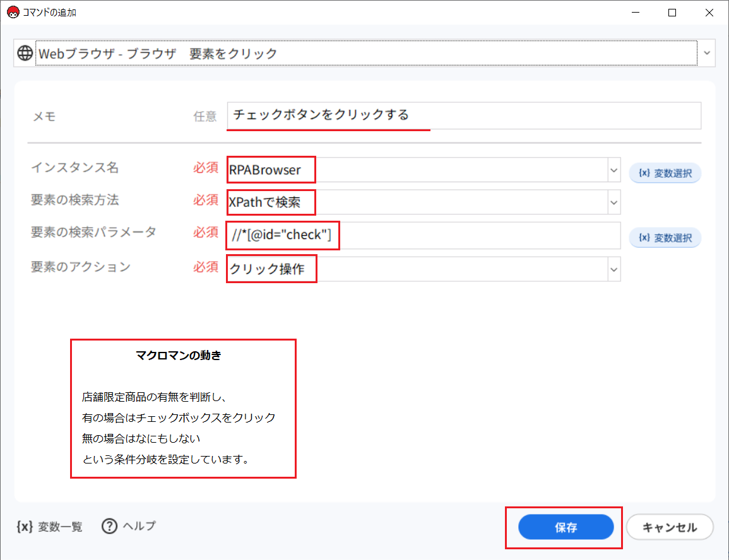Open the 変数一覧 variable list
The width and height of the screenshot is (729, 560).
[50, 527]
